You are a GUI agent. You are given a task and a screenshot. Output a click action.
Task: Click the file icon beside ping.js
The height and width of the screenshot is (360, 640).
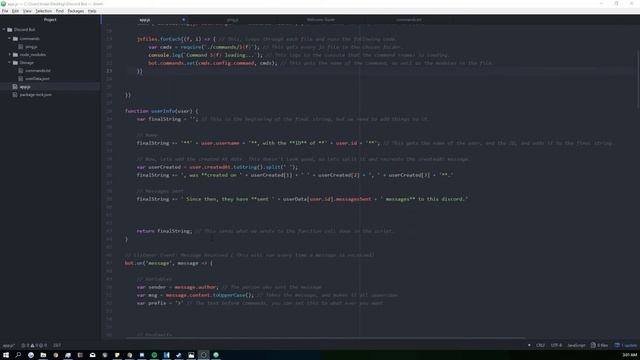coord(21,47)
